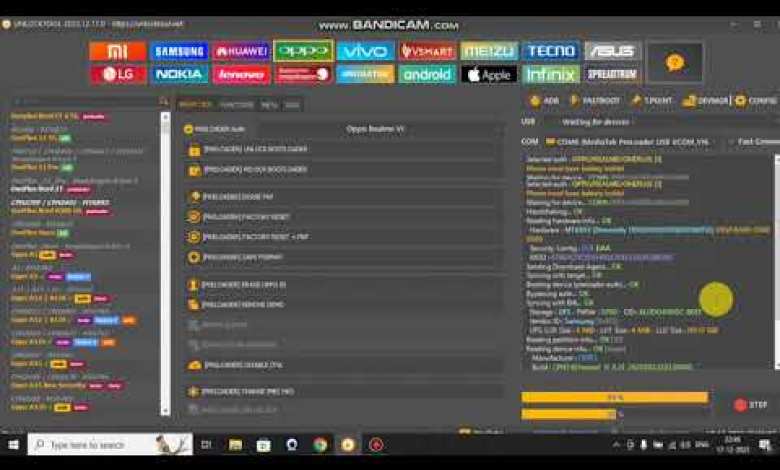780x470 pixels.
Task: Open Task View on the taskbar
Action: [x=206, y=444]
